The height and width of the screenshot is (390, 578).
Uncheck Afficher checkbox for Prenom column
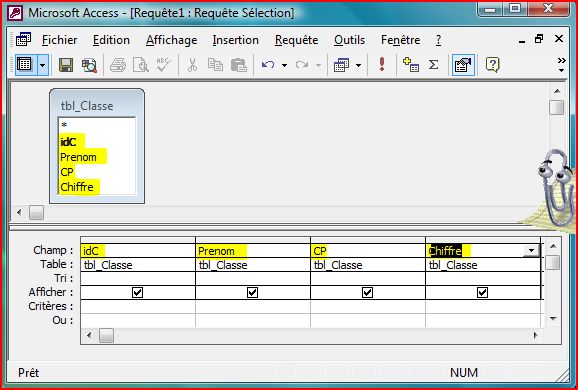tap(252, 292)
